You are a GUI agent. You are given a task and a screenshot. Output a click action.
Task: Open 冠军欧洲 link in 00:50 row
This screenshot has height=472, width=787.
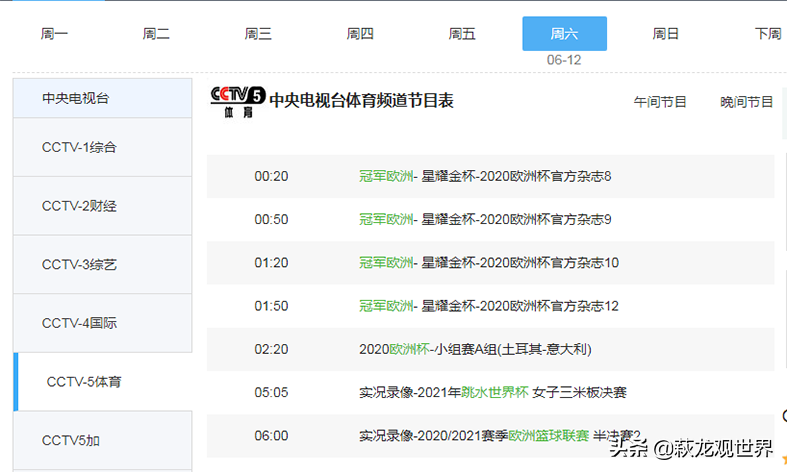click(386, 219)
